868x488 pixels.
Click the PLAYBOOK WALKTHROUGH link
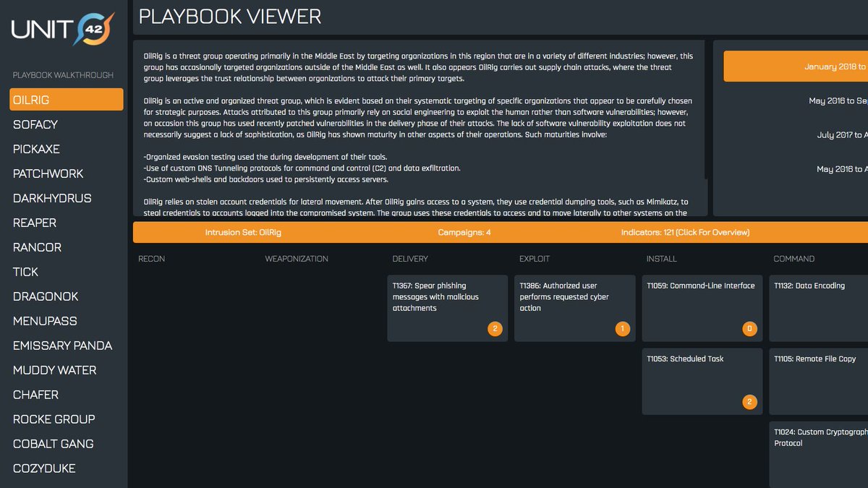63,75
